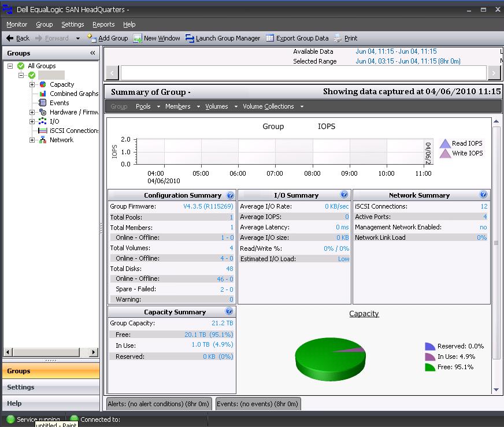Click the Group Capacity 21.2 TB value
The height and width of the screenshot is (427, 504).
click(222, 323)
